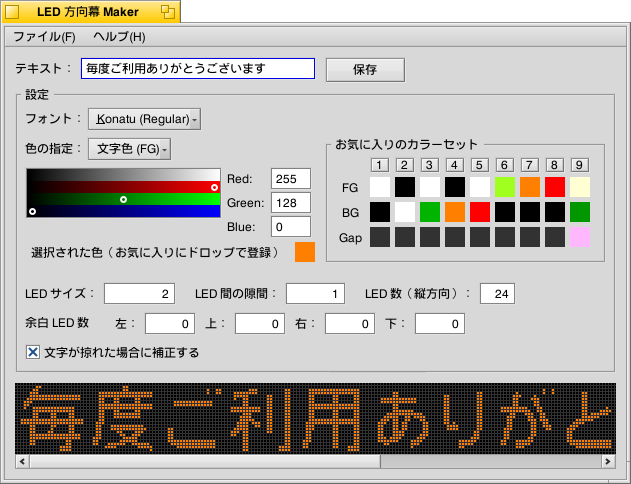Viewport: 631px width, 484px height.
Task: Click the Red value field
Action: click(291, 179)
